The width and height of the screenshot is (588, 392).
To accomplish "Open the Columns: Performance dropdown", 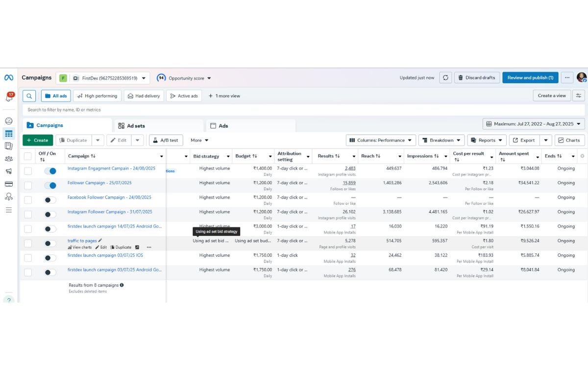I will (x=381, y=140).
